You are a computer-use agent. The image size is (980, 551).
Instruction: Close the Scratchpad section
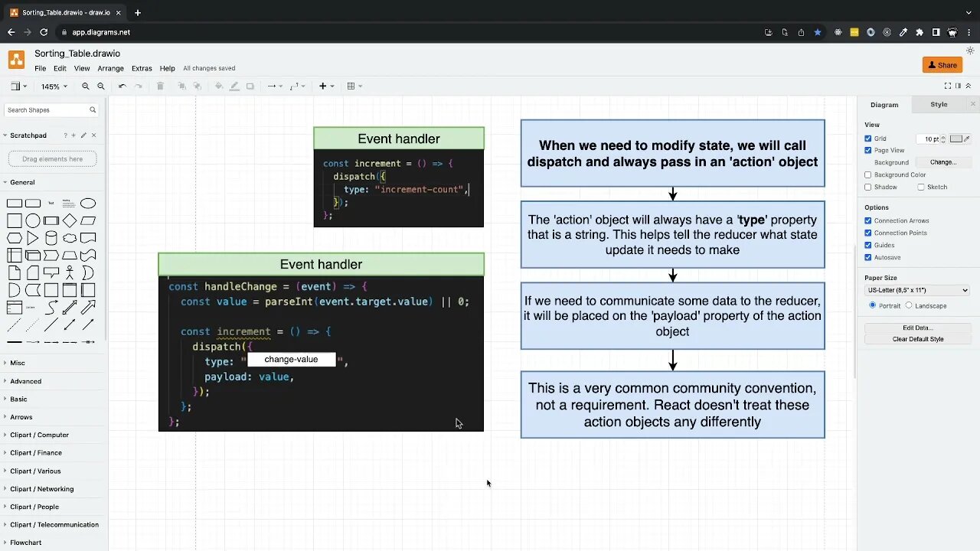(93, 135)
